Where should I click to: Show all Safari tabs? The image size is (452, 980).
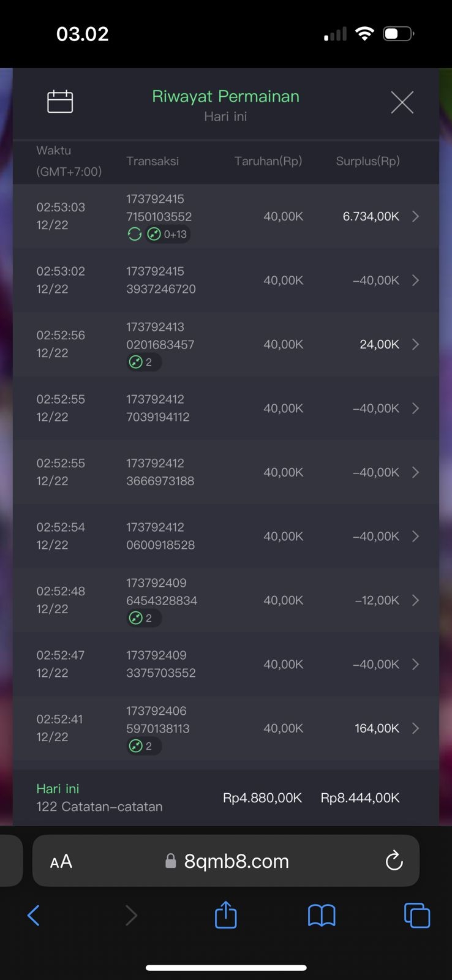[x=417, y=916]
